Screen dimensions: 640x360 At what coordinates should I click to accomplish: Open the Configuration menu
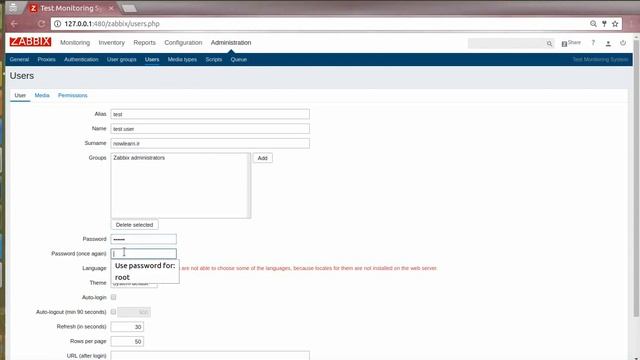coord(183,42)
